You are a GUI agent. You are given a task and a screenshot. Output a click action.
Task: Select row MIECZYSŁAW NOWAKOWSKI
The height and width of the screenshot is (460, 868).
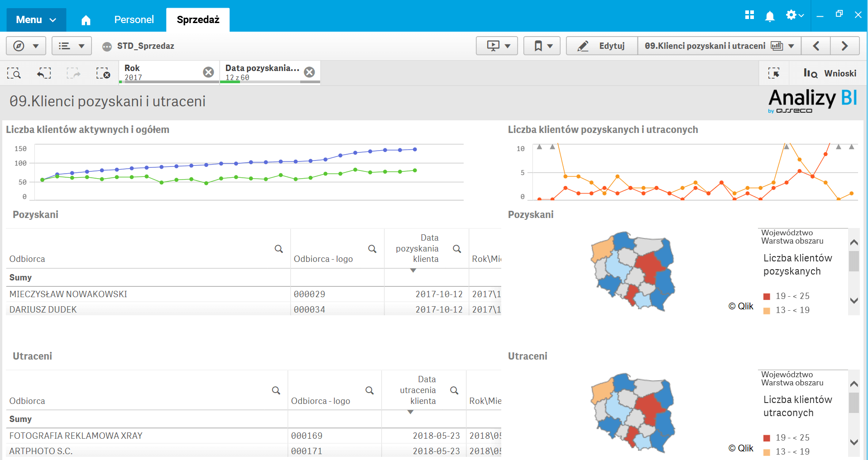coord(254,294)
